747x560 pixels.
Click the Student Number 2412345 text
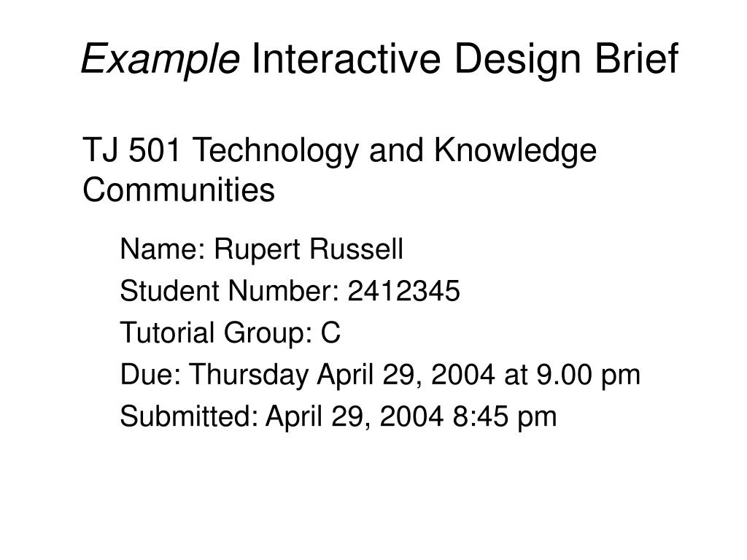pos(290,290)
